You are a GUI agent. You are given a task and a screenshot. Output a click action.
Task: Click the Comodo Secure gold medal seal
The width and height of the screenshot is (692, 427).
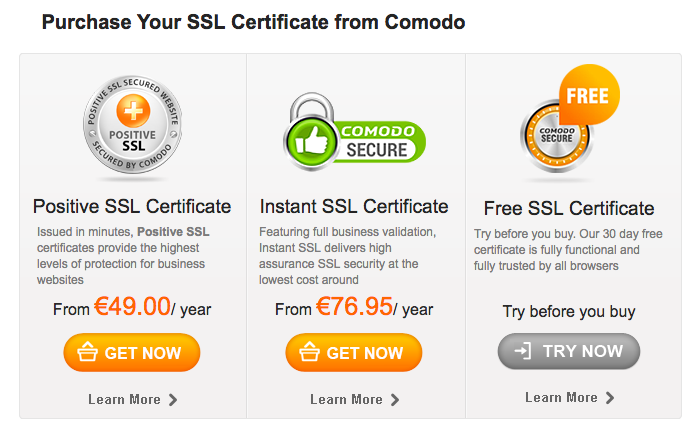[557, 135]
